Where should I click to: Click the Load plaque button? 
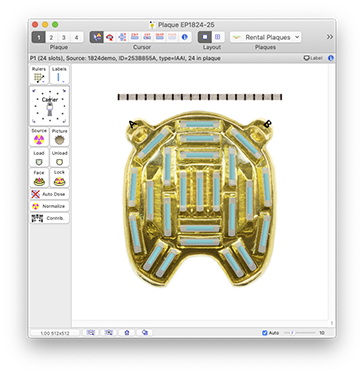coord(39,158)
